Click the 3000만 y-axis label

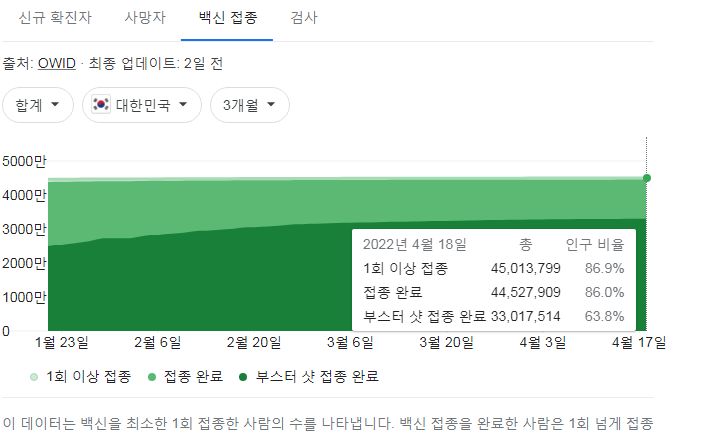coord(24,229)
